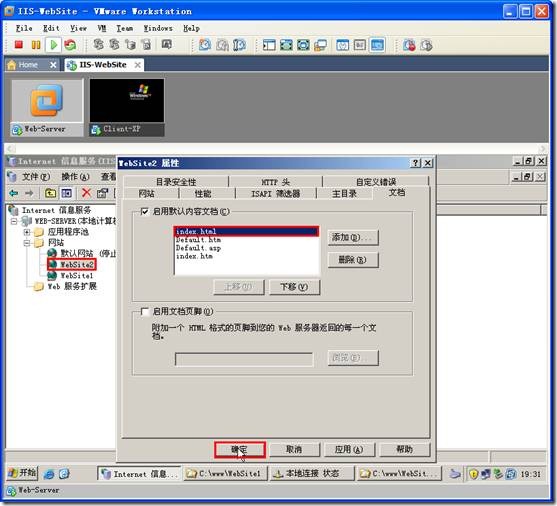
Task: Click the record VM activity icon
Action: 409,45
